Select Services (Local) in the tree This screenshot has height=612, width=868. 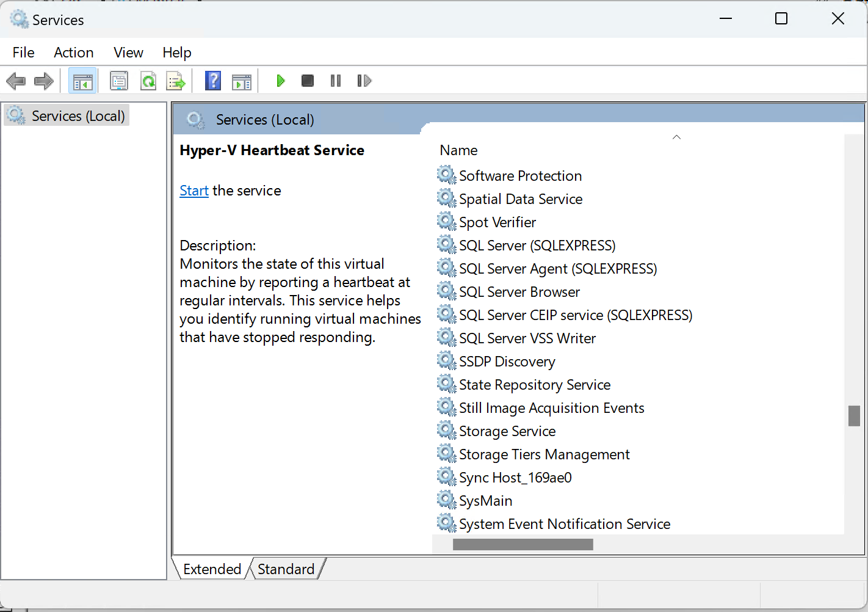click(x=78, y=116)
